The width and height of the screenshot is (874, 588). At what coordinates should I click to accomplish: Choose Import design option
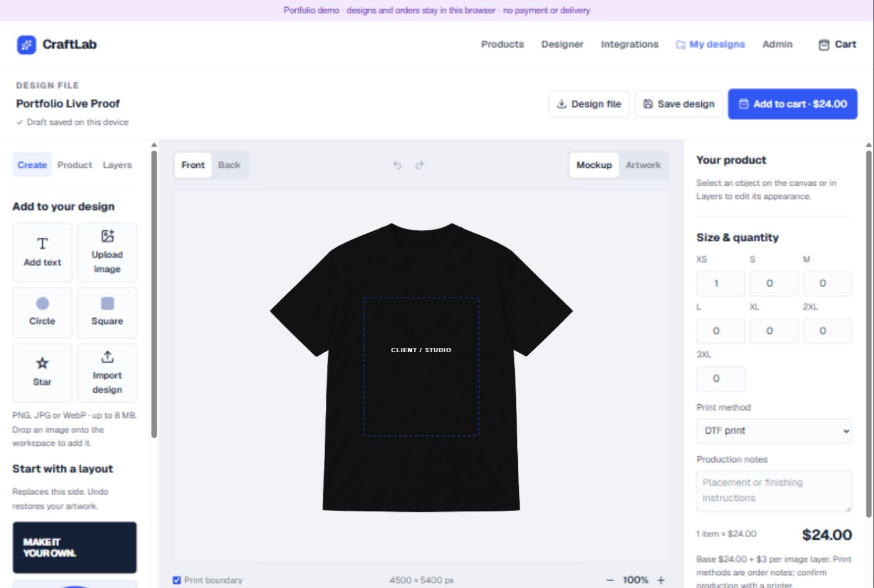[x=107, y=373]
